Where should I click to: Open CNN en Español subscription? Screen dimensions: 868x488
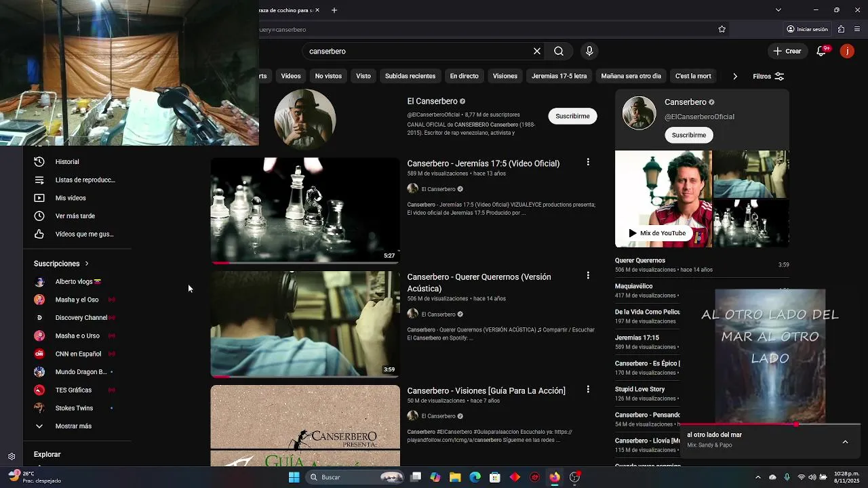tap(76, 354)
